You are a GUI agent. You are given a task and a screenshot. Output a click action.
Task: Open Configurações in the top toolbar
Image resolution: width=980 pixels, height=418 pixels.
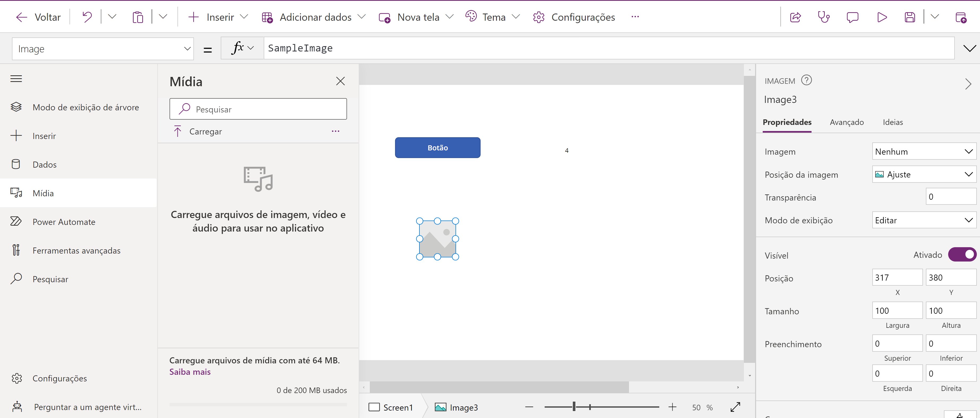tap(574, 17)
